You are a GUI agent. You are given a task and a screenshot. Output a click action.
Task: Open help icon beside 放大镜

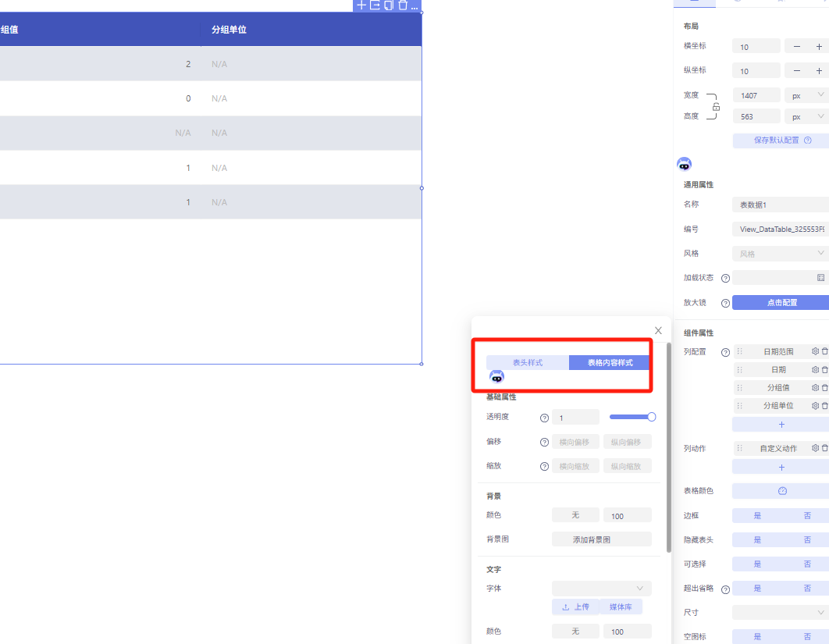point(725,303)
